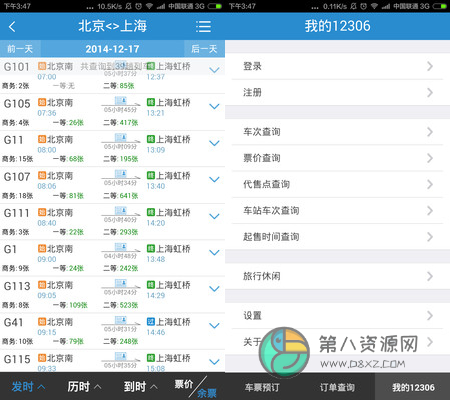Expand details for train G107
The image size is (450, 400).
tap(214, 179)
